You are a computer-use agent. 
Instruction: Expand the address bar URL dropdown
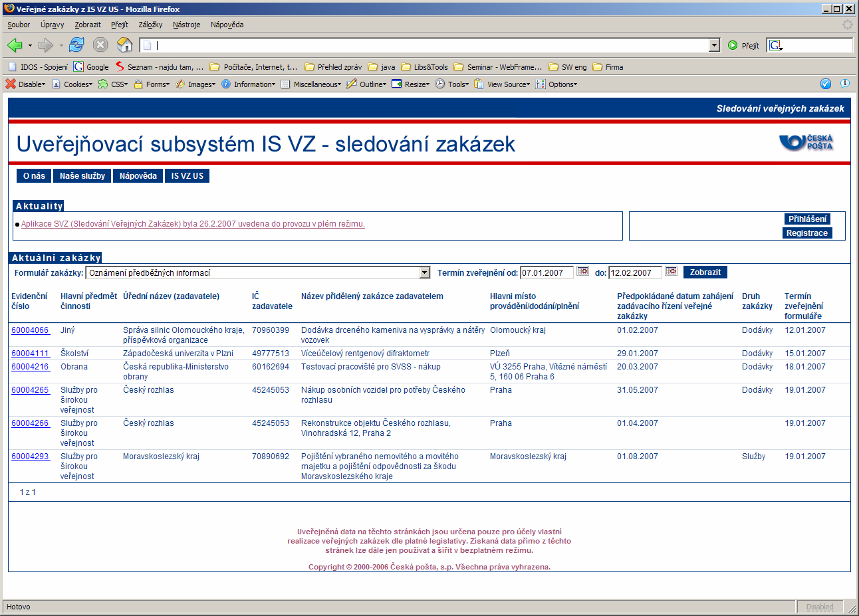pos(715,45)
